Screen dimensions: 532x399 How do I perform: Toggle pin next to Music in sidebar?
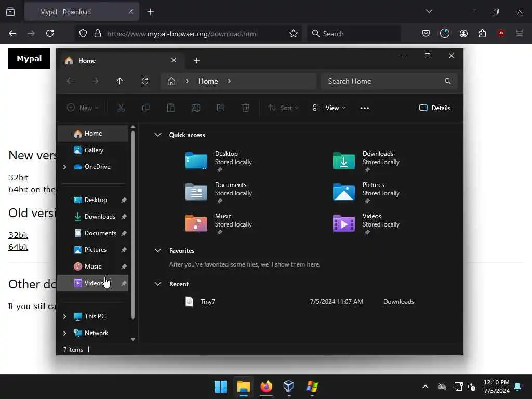tap(124, 267)
